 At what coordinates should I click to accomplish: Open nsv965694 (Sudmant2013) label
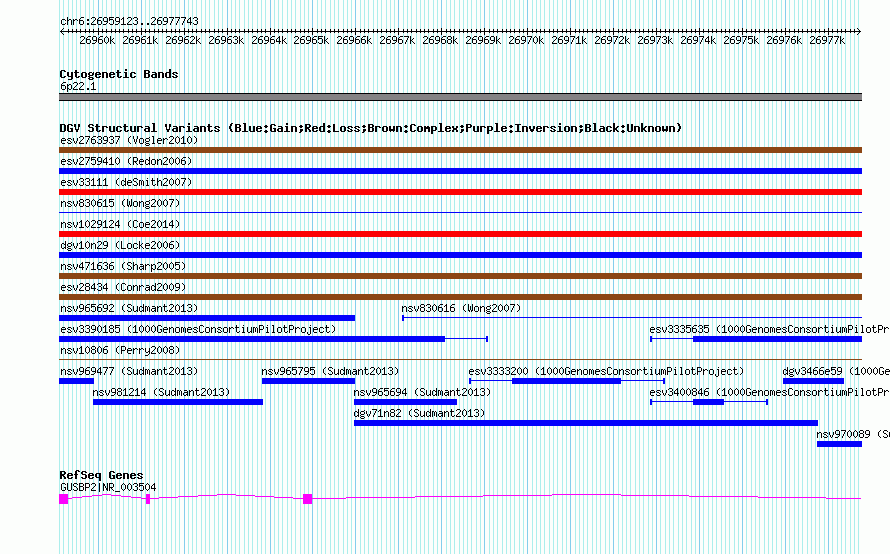click(422, 392)
